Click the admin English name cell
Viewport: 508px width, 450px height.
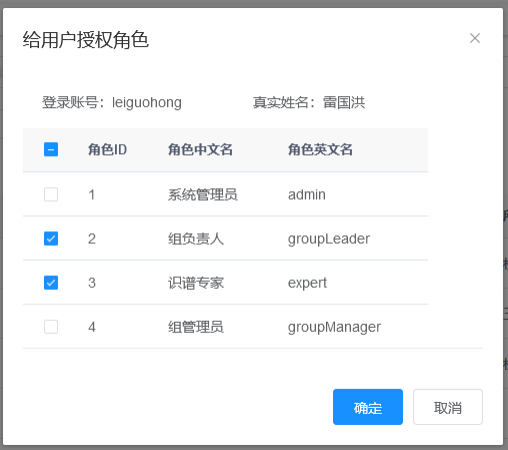click(x=307, y=195)
